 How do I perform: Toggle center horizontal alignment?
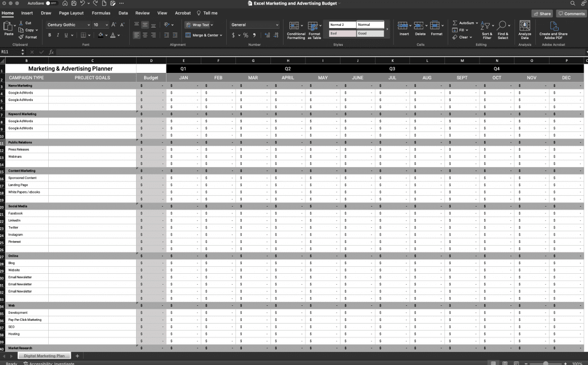click(145, 35)
